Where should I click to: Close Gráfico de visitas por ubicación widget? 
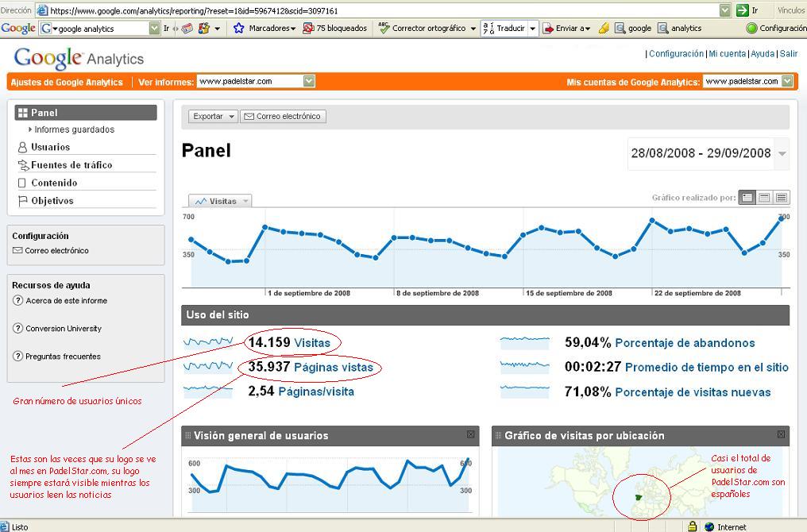[781, 435]
